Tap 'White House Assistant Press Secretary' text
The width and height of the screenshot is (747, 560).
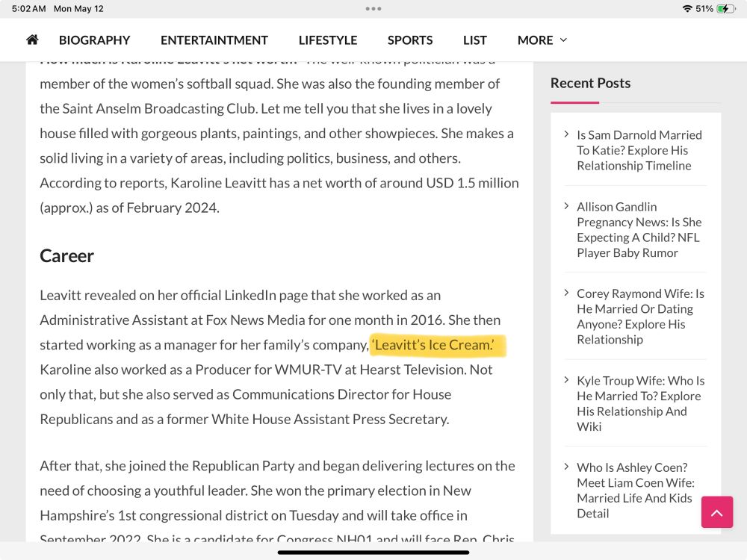[x=330, y=419]
